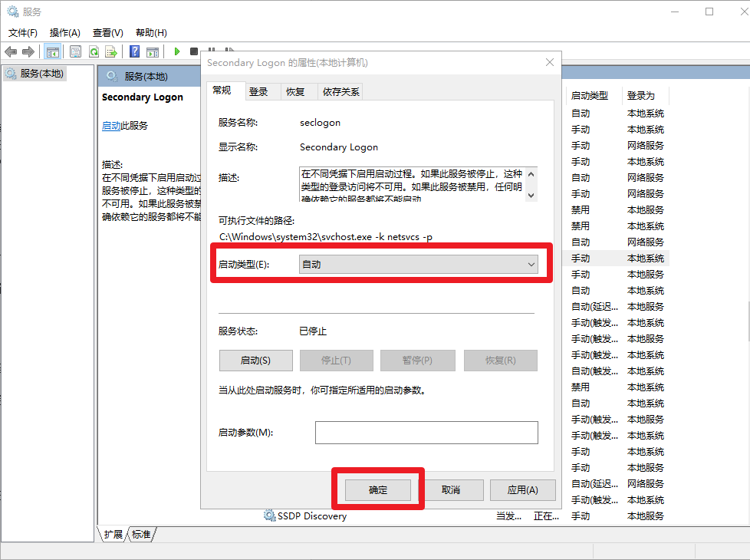The height and width of the screenshot is (560, 750).
Task: Click the Refresh icon in the toolbar
Action: click(94, 51)
